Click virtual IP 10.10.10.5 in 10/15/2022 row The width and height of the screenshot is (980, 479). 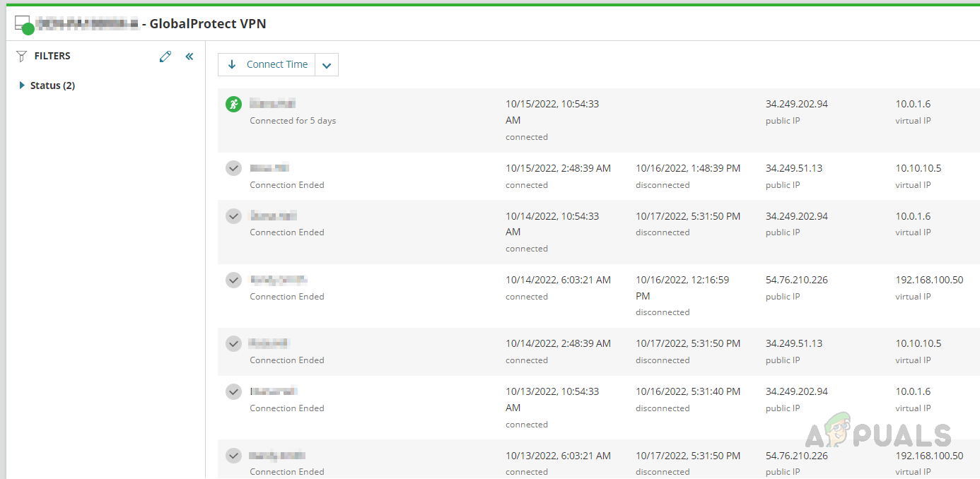(918, 168)
